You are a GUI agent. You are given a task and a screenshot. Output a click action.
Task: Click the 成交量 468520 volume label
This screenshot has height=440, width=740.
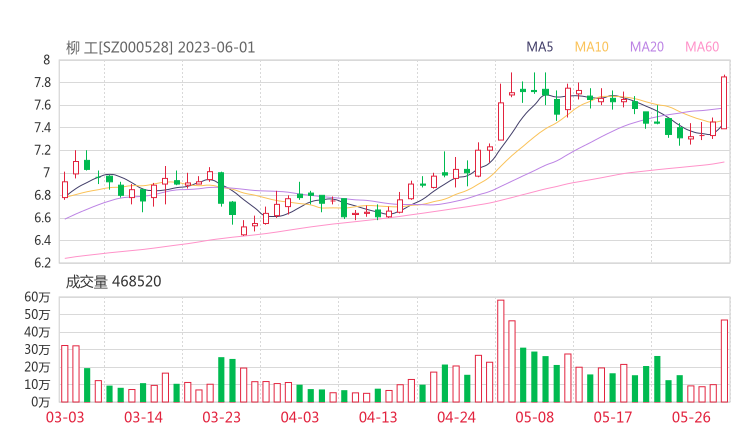113,282
